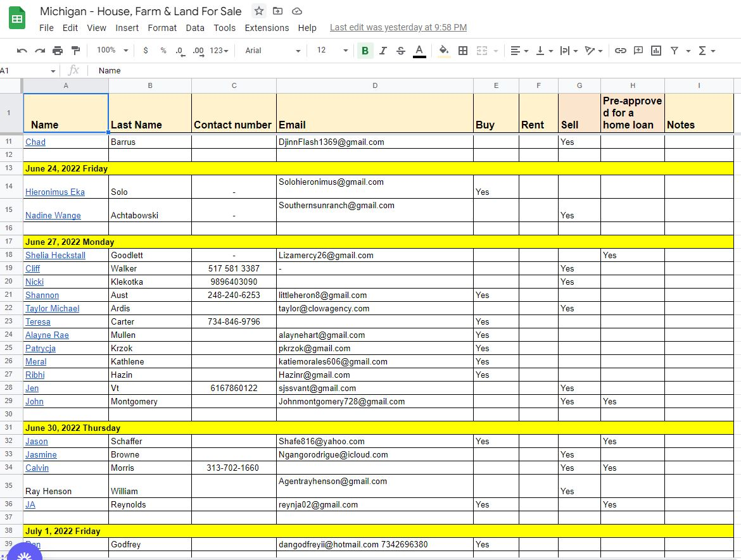The width and height of the screenshot is (741, 560).
Task: Open the Alayne Rae name link
Action: click(47, 335)
